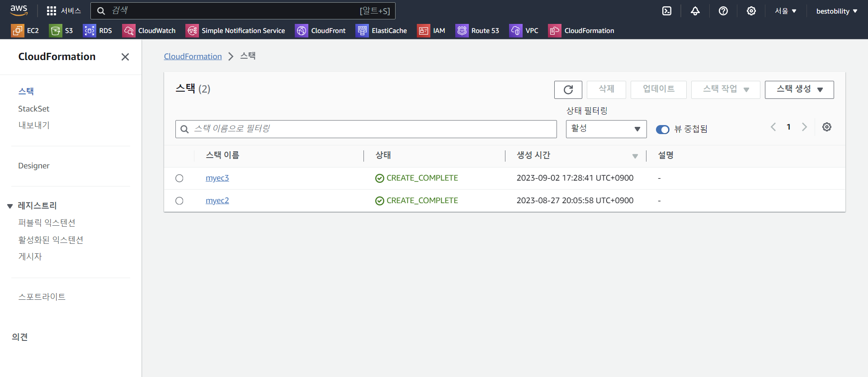The height and width of the screenshot is (377, 868).
Task: Click the 스택 이름 column header
Action: coord(222,155)
